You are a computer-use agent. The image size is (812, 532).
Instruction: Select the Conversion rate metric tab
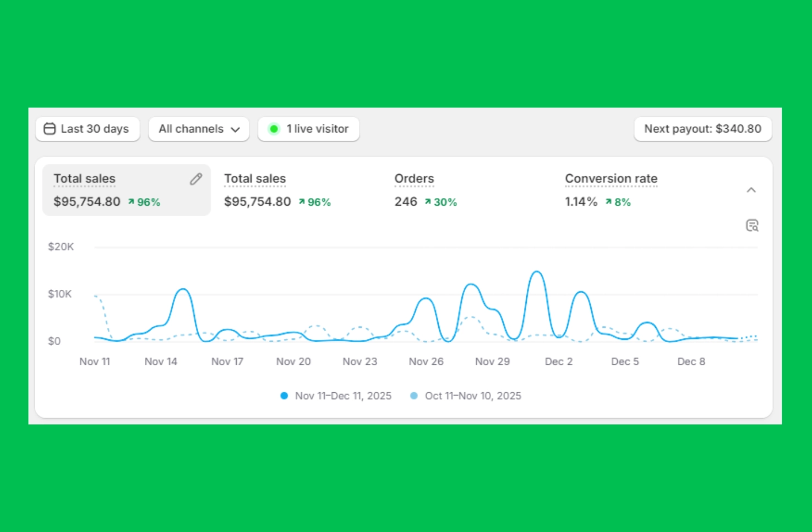[611, 179]
